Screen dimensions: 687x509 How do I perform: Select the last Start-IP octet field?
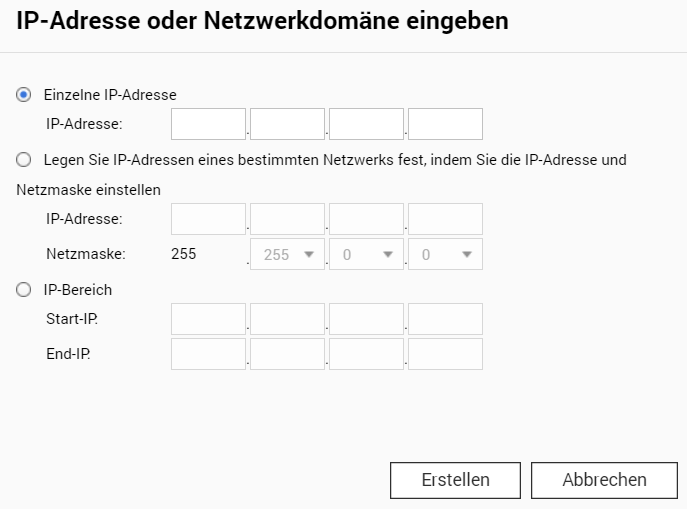[445, 319]
